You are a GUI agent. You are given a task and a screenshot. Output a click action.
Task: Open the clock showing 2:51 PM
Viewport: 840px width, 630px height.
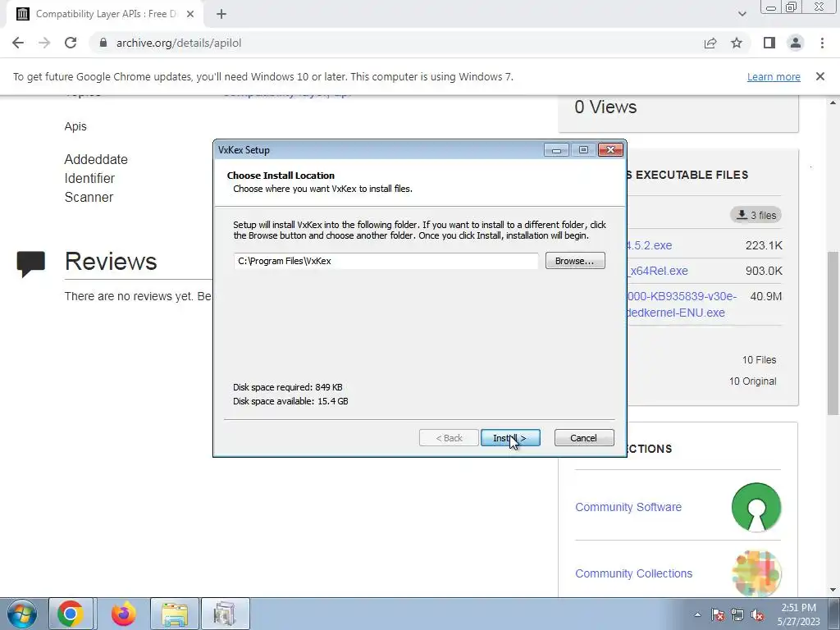(x=798, y=614)
